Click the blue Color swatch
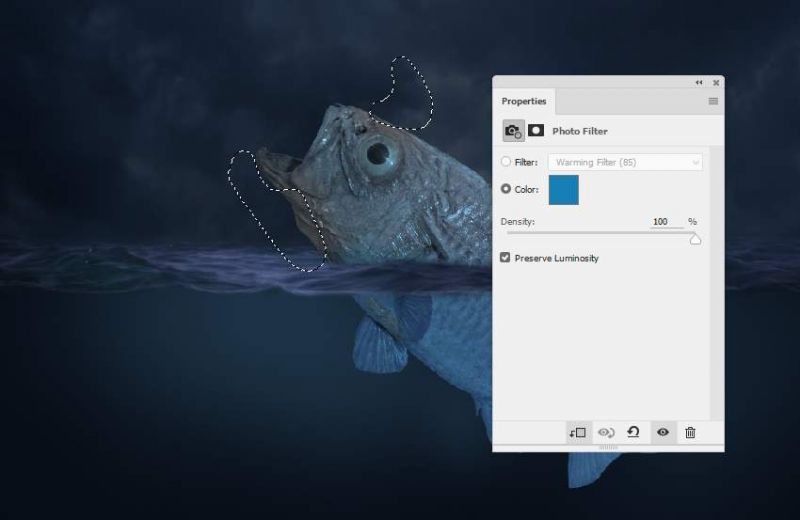 click(x=564, y=190)
